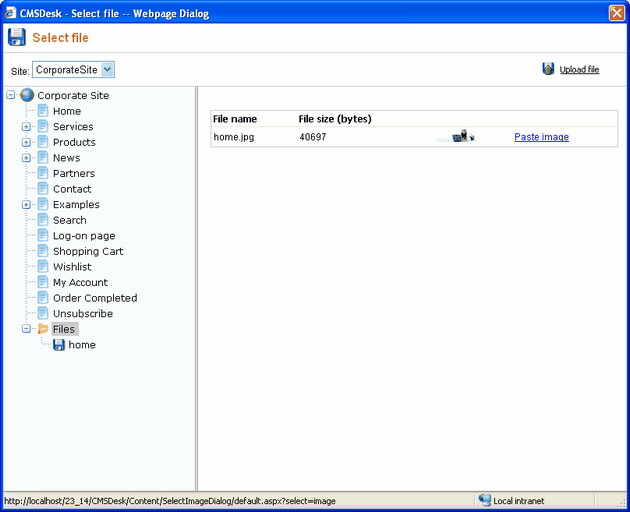The image size is (630, 512).
Task: Click the Corporate Site globe icon
Action: click(x=27, y=95)
